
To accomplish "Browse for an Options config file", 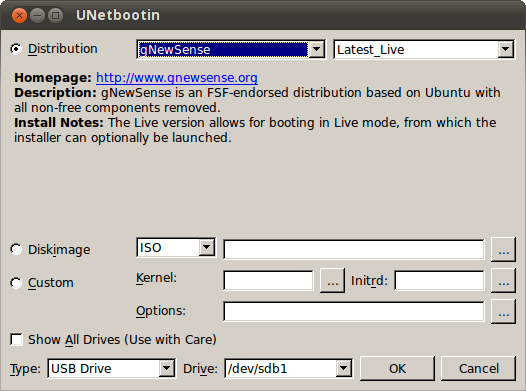I will (x=503, y=312).
